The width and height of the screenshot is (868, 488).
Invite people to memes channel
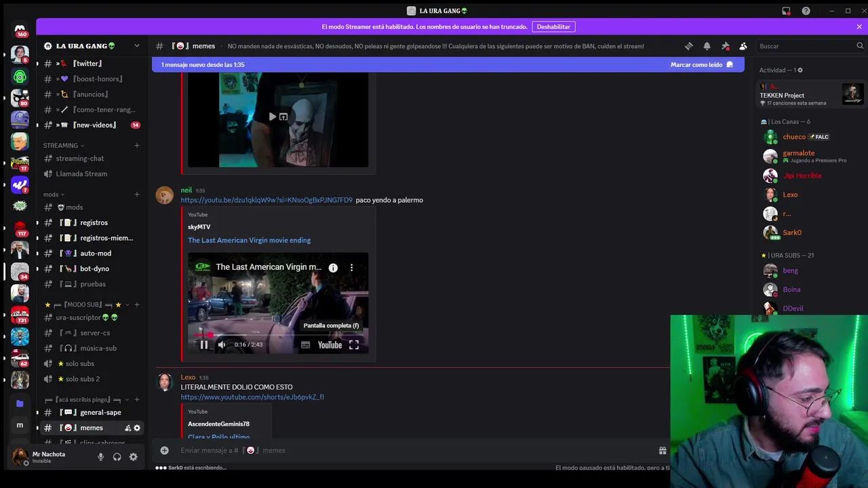click(127, 428)
